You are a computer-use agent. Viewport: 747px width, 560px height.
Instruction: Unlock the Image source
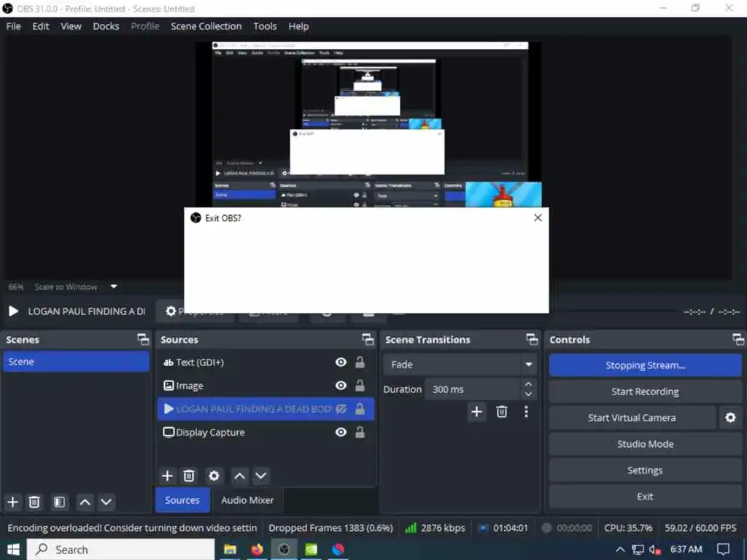tap(360, 385)
